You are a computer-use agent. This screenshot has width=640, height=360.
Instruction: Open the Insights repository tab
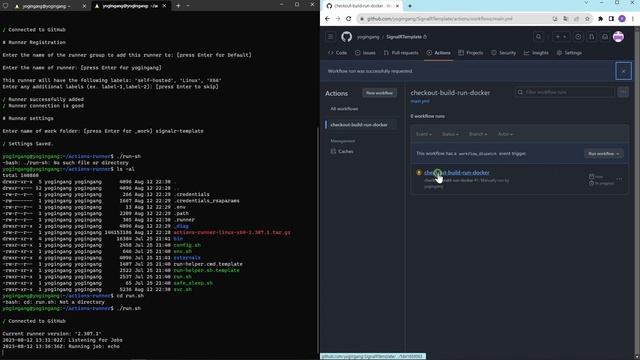click(536, 53)
